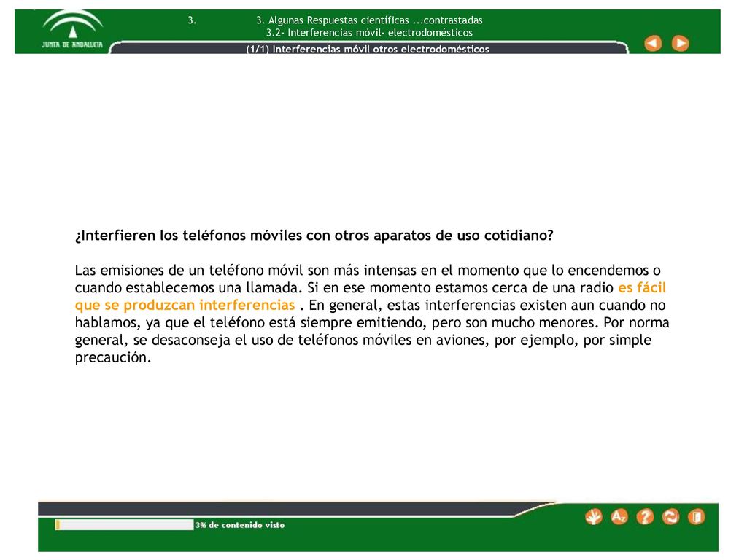Image resolution: width=747 pixels, height=560 pixels.
Task: Go to the previous page arrow
Action: click(653, 43)
